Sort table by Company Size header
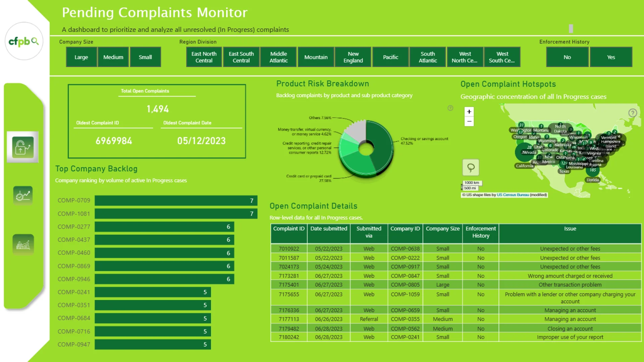Screen dimensions: 644x362 pos(442,229)
